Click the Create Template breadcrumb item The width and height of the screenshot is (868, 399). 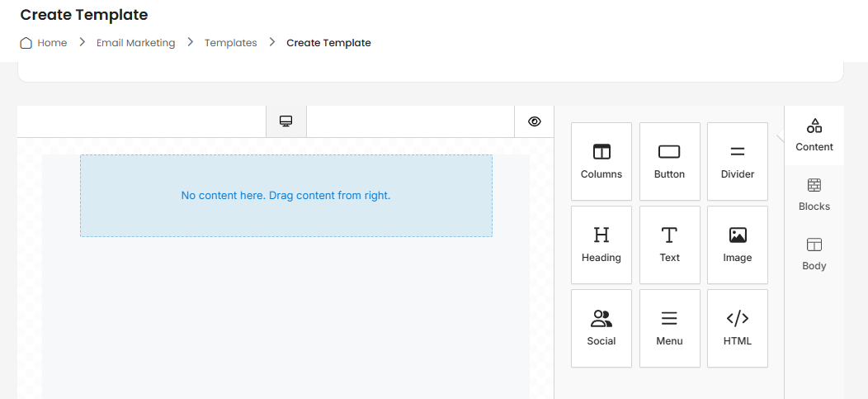(x=329, y=43)
